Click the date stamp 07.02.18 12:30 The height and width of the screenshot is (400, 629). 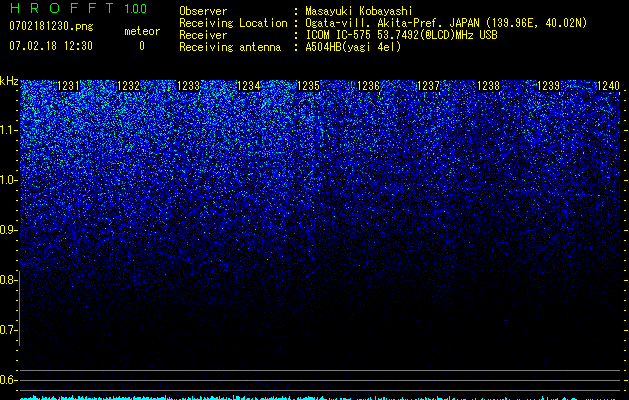click(51, 46)
